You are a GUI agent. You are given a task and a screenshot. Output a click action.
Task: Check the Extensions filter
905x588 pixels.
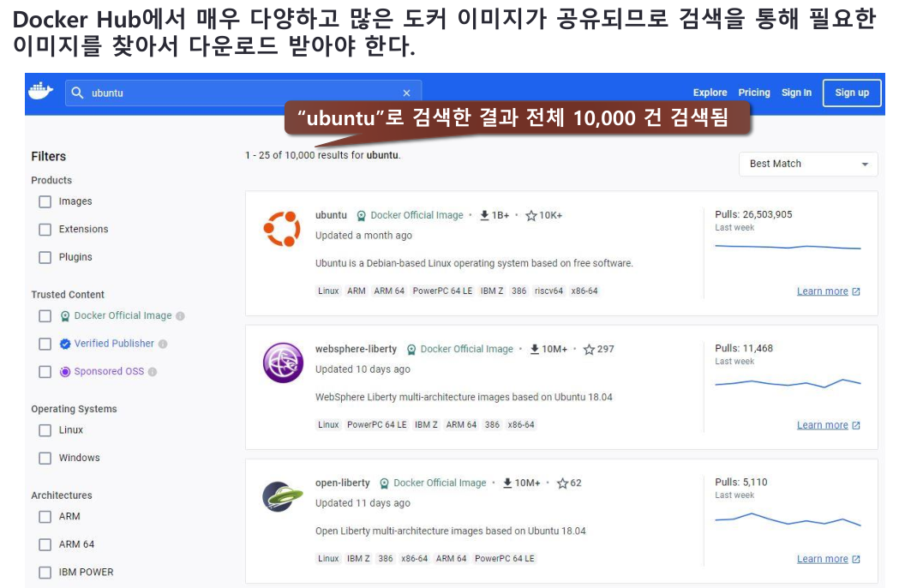[x=45, y=229]
